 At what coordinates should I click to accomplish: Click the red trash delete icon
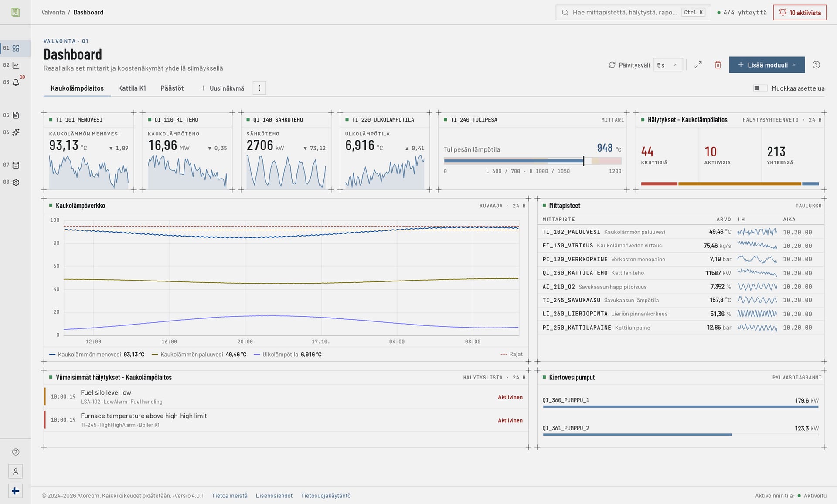(x=718, y=65)
